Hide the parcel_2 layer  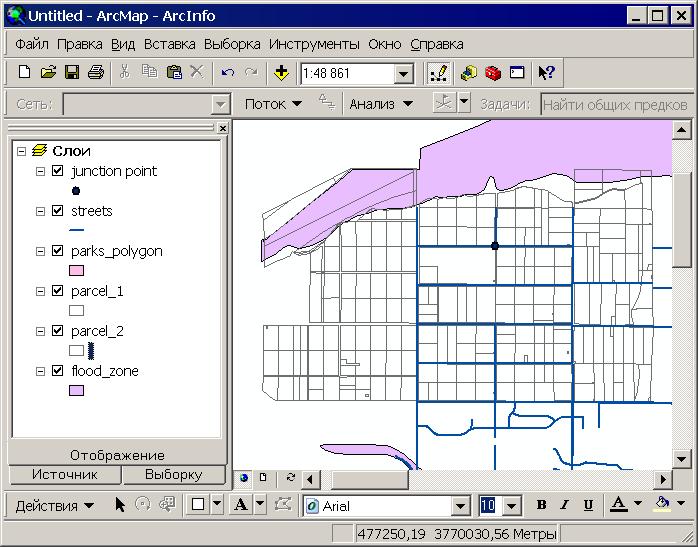[x=57, y=330]
